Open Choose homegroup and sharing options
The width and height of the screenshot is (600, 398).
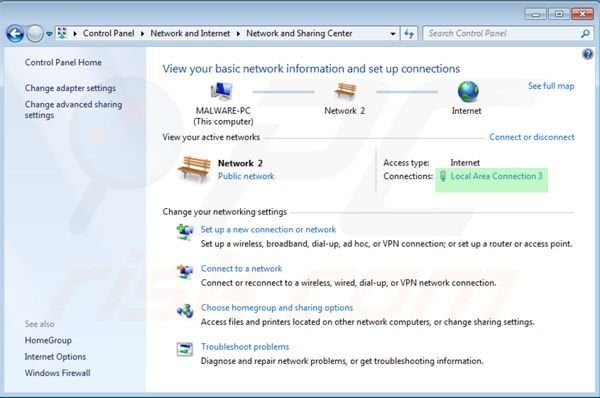(x=277, y=308)
